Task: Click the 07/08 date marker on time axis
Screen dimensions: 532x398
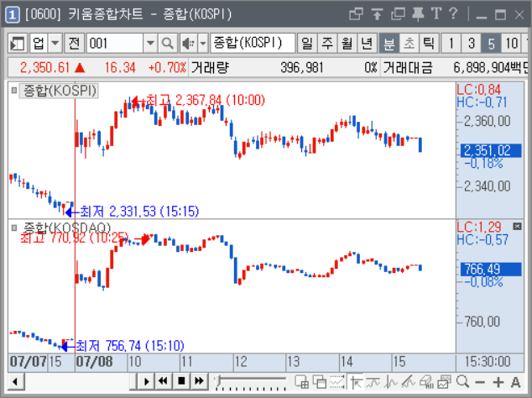Action: pyautogui.click(x=95, y=362)
